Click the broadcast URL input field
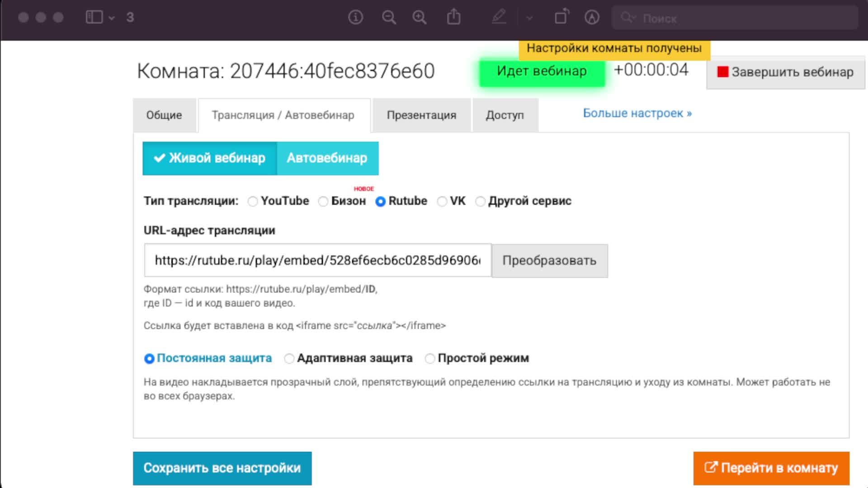 tap(317, 261)
